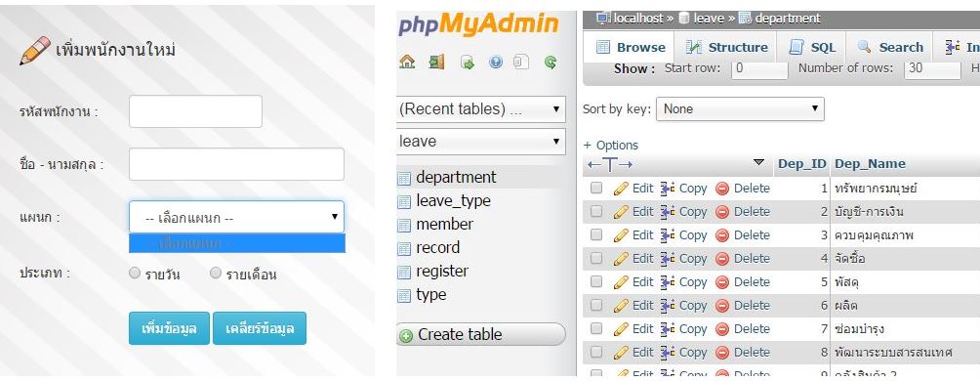Select the รายวัน radio button

click(x=135, y=273)
